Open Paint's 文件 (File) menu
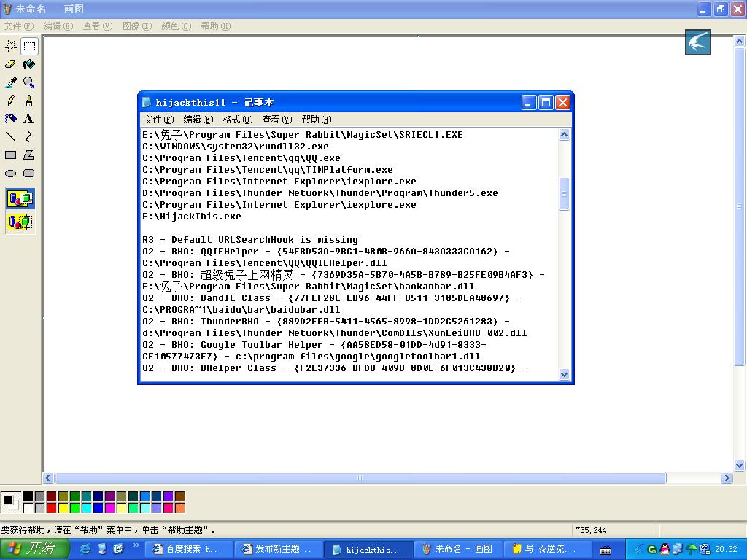 (19, 26)
